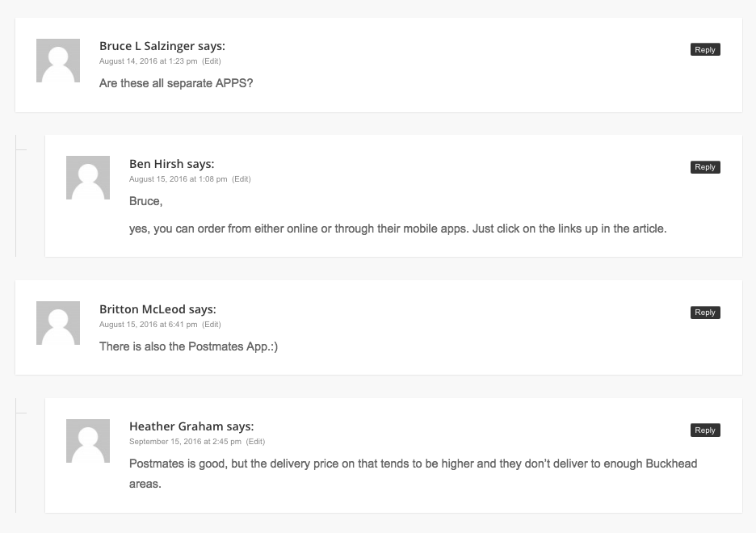This screenshot has width=756, height=533.
Task: Open the August 14, 2016 at 1:23 pm permalink
Action: point(148,61)
